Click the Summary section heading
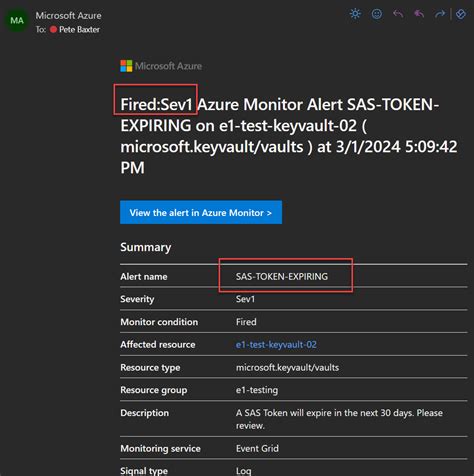474x476 pixels. 146,247
